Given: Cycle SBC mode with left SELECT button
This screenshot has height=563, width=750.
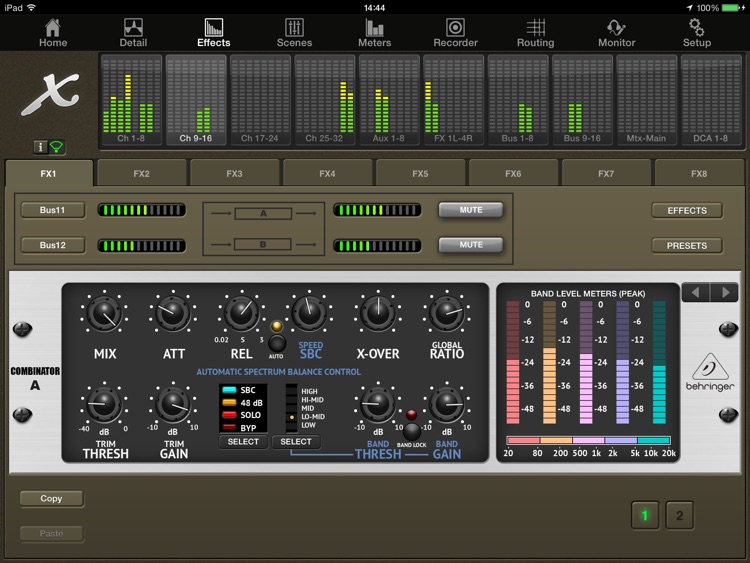Looking at the screenshot, I should coord(243,441).
